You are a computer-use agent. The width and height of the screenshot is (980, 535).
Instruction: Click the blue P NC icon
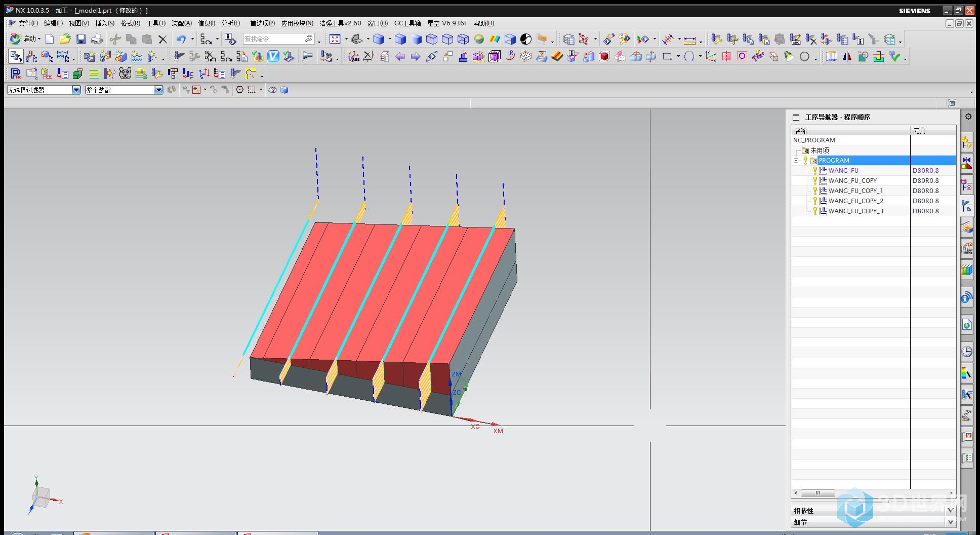(x=16, y=74)
